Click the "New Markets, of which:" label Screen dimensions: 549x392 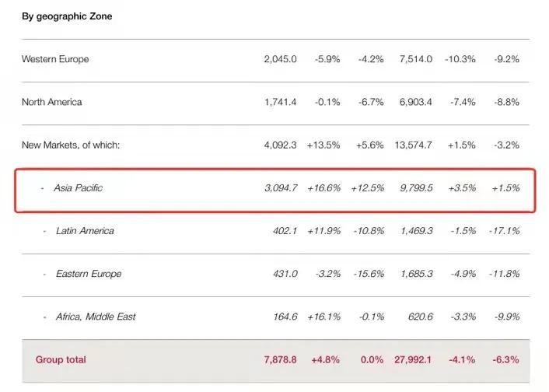[x=71, y=145]
